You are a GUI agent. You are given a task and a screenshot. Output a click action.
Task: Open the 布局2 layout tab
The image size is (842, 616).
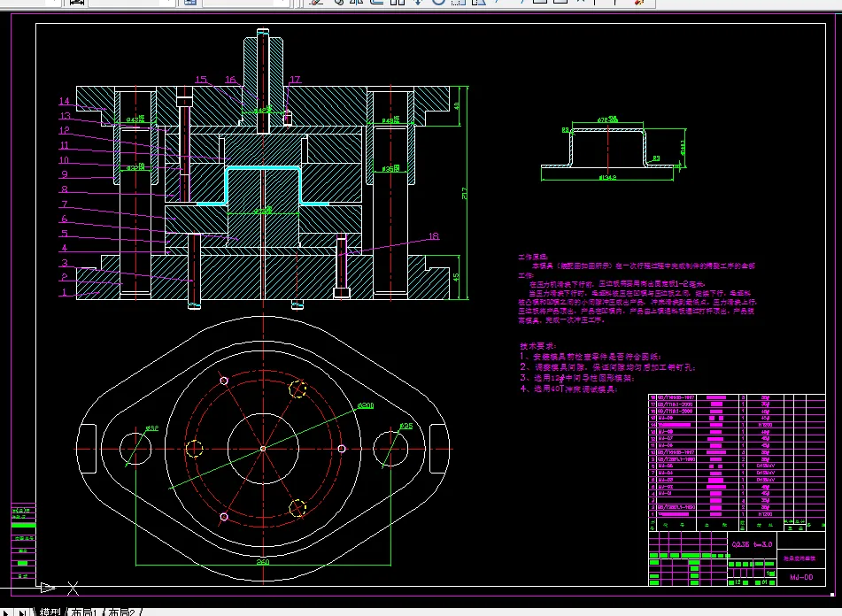[x=121, y=612]
